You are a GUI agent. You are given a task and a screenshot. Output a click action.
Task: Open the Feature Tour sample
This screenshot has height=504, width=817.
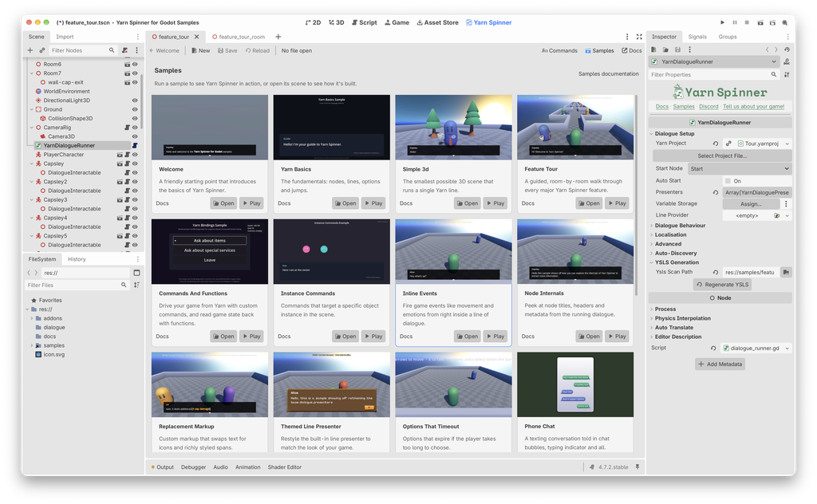(590, 203)
